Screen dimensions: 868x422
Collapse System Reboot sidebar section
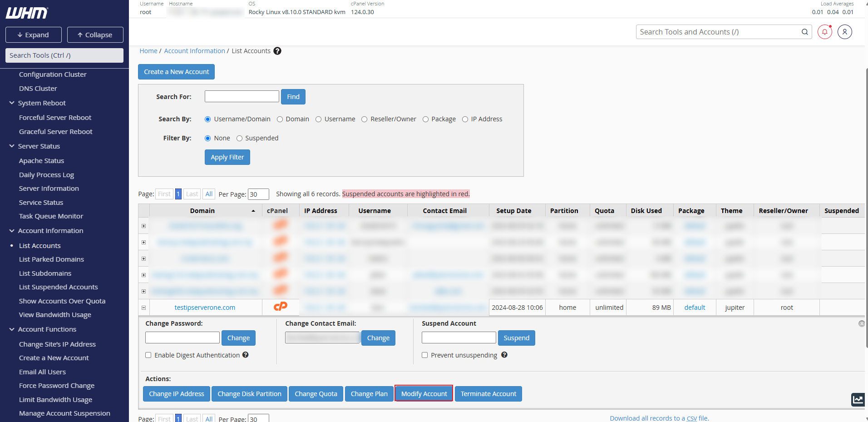(12, 103)
